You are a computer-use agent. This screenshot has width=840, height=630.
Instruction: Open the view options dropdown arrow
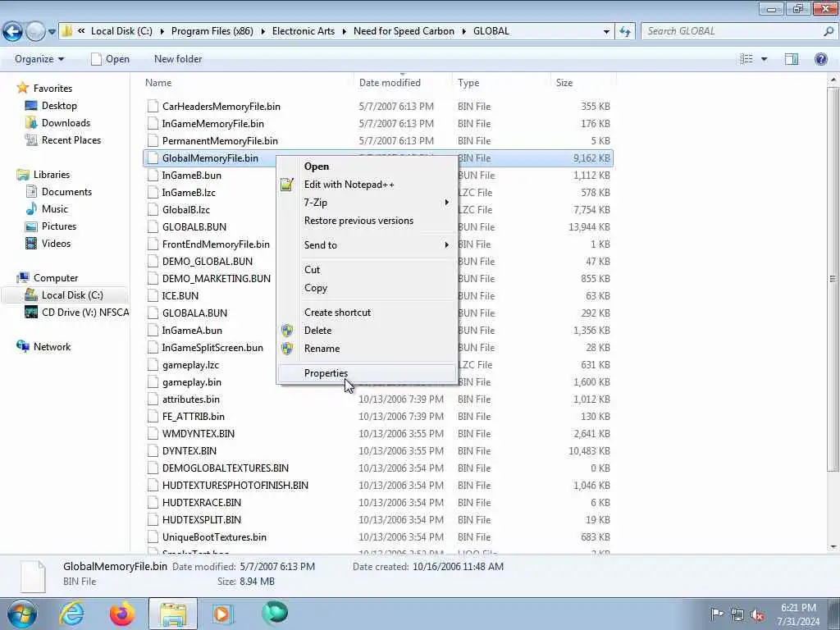[x=764, y=59]
